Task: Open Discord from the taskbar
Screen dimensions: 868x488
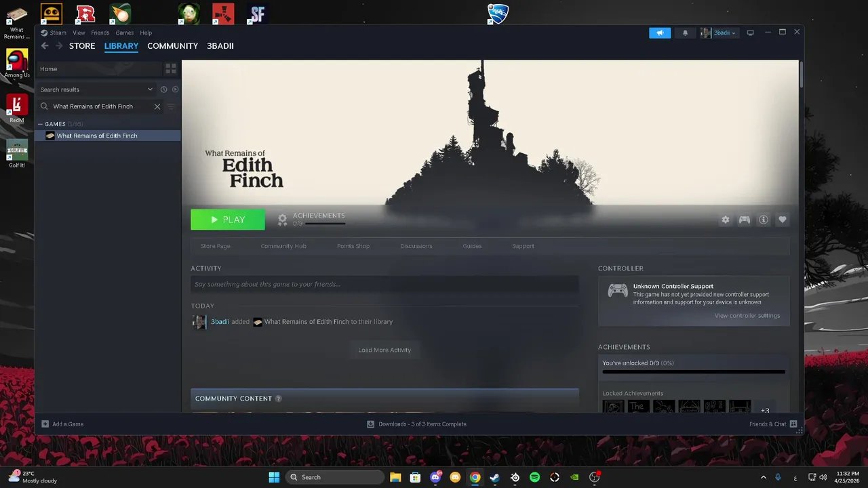Action: (x=435, y=477)
